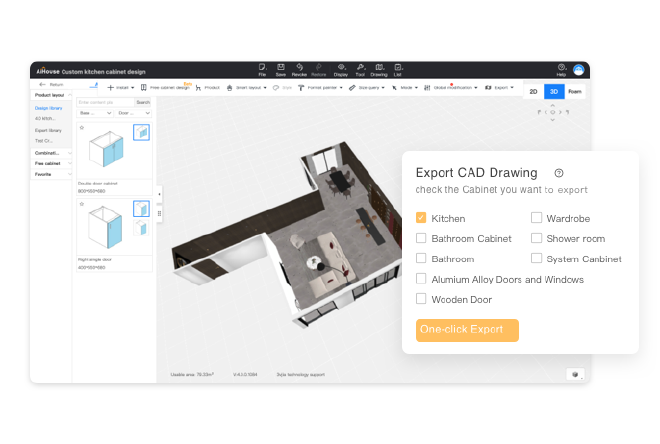
Task: Click the Revoke undo icon
Action: (299, 69)
